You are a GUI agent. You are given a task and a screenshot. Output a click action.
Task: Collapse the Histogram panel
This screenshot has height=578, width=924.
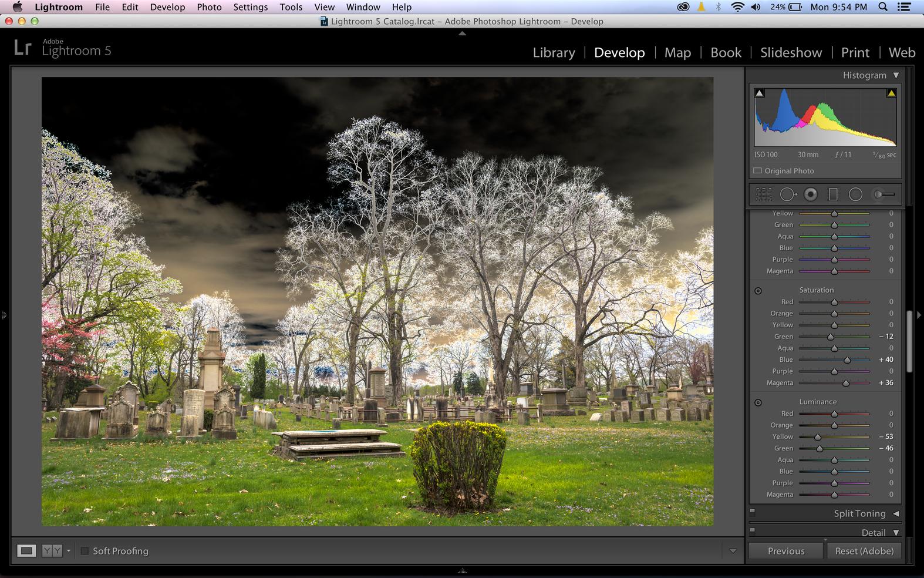896,75
